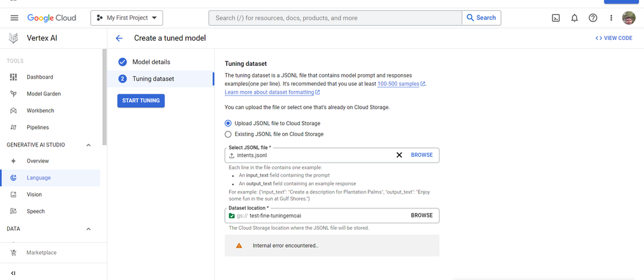Click the user profile avatar
Image resolution: width=644 pixels, height=280 pixels.
(x=629, y=18)
